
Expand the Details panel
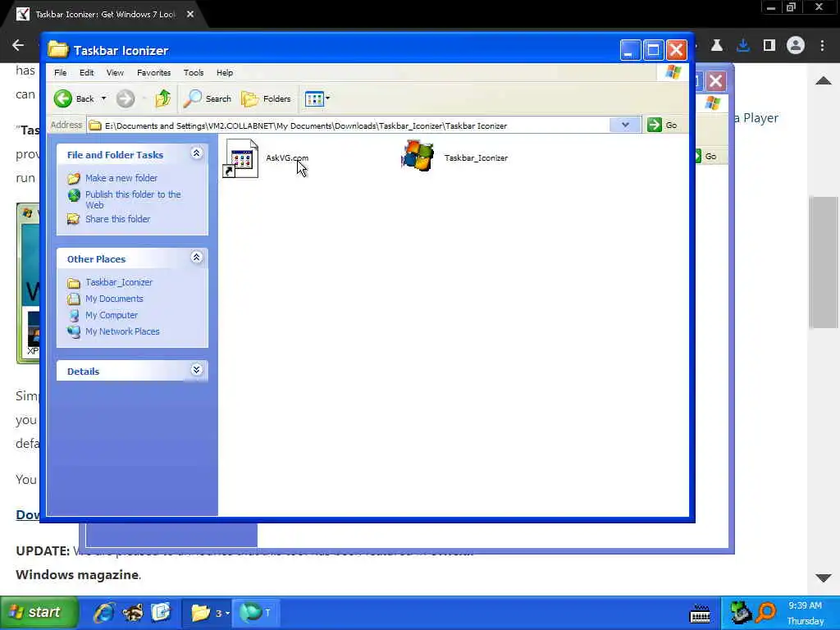pos(197,370)
